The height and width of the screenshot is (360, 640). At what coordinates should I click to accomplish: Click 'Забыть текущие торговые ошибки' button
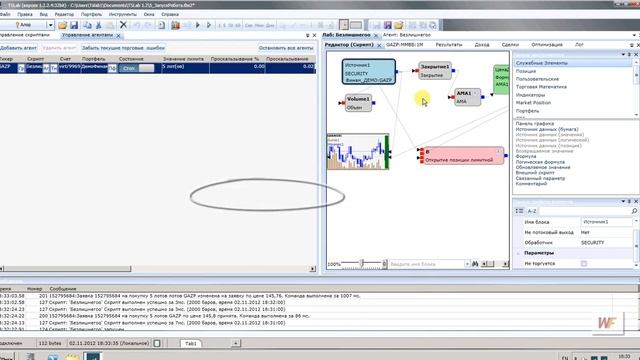click(123, 48)
